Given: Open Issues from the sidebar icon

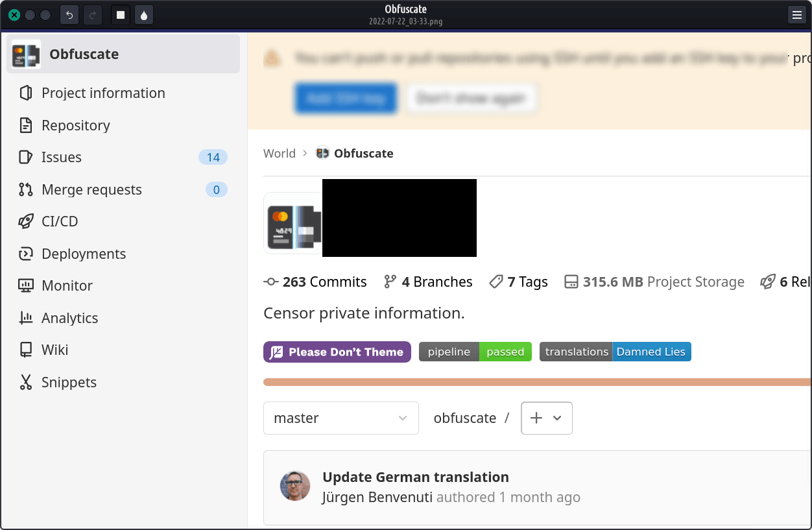Looking at the screenshot, I should click(x=26, y=157).
